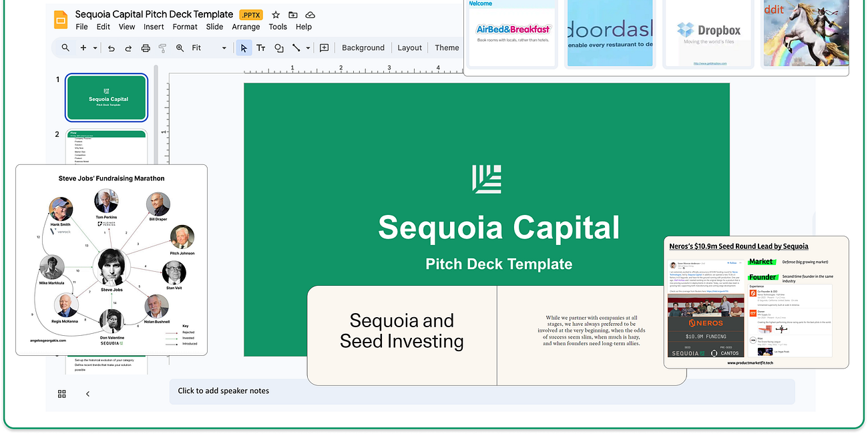868x434 pixels.
Task: Click the undo icon
Action: 111,48
